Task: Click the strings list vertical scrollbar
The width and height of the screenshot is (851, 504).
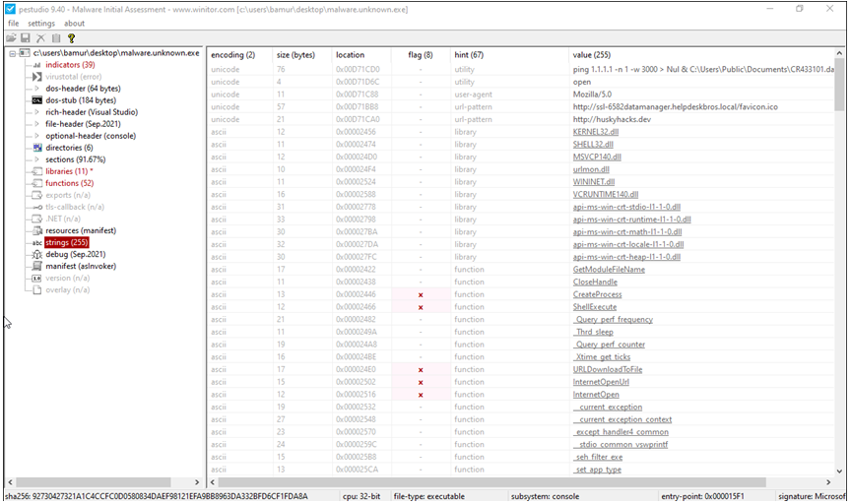Action: [839, 84]
